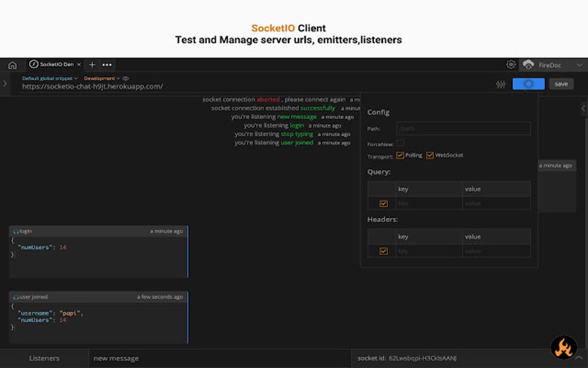This screenshot has width=588, height=368.
Task: Open the FireDoc account chevron dropdown
Action: 579,65
